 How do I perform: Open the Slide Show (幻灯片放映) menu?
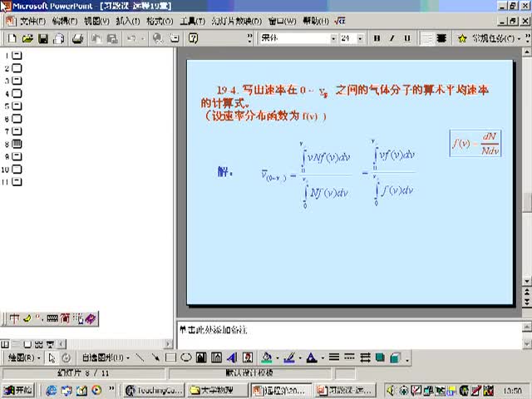click(237, 22)
